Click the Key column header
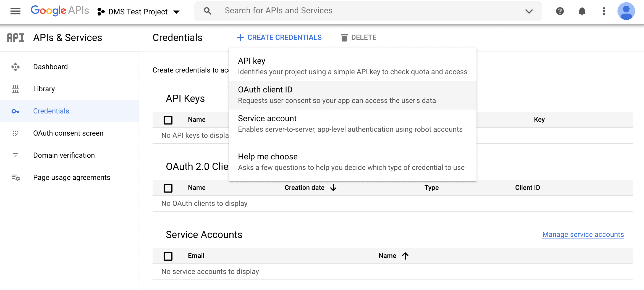644x290 pixels. click(x=539, y=120)
